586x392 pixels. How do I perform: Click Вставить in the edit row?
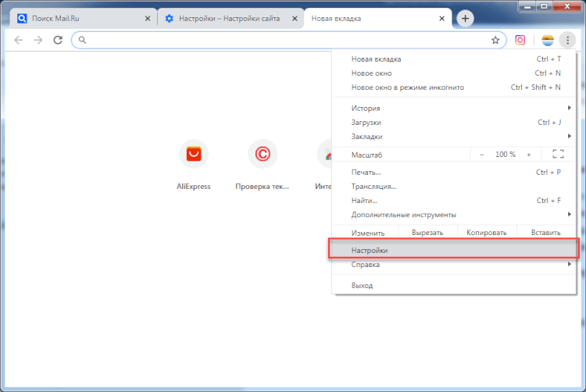(545, 233)
